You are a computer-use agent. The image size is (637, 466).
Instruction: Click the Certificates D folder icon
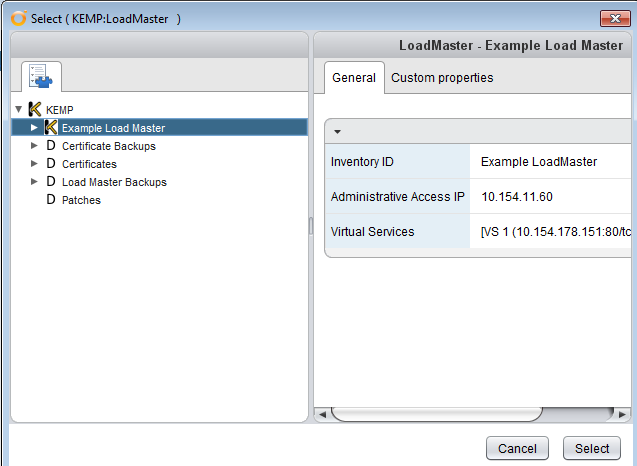tap(51, 163)
